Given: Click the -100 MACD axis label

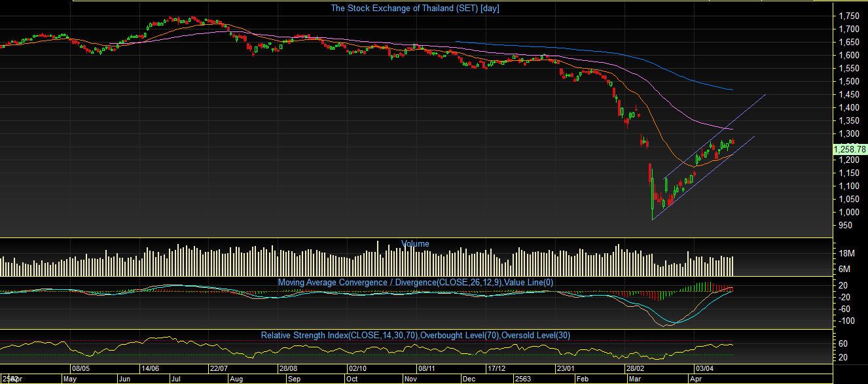Looking at the screenshot, I should point(846,321).
